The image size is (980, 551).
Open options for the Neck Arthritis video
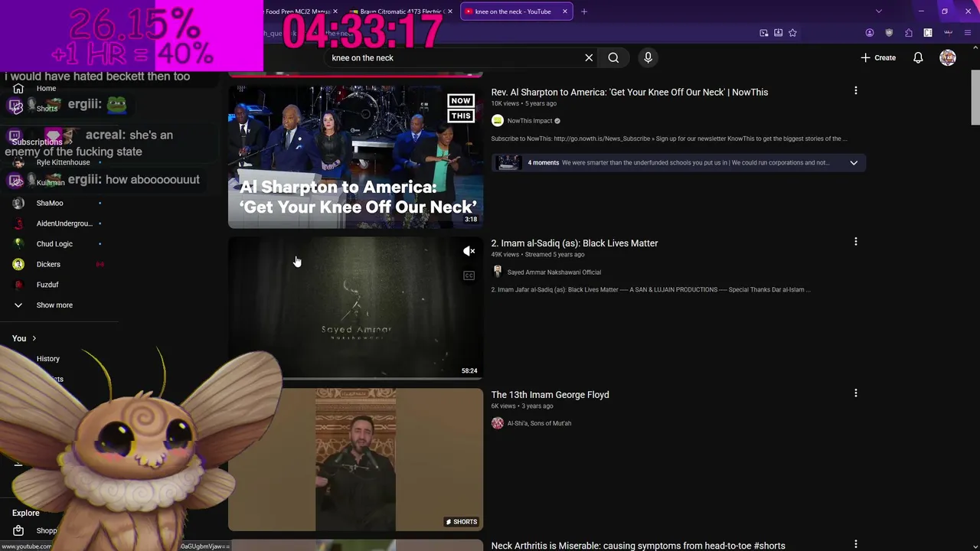(x=855, y=544)
